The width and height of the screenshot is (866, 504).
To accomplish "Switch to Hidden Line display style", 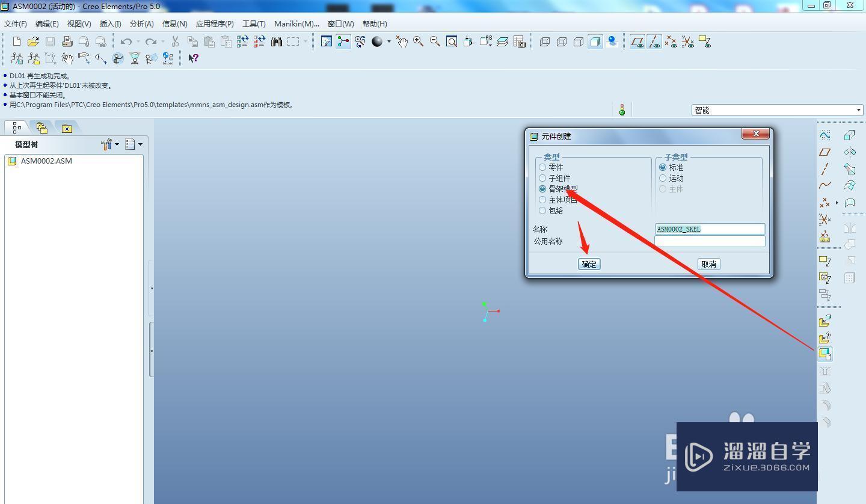I will pyautogui.click(x=562, y=41).
